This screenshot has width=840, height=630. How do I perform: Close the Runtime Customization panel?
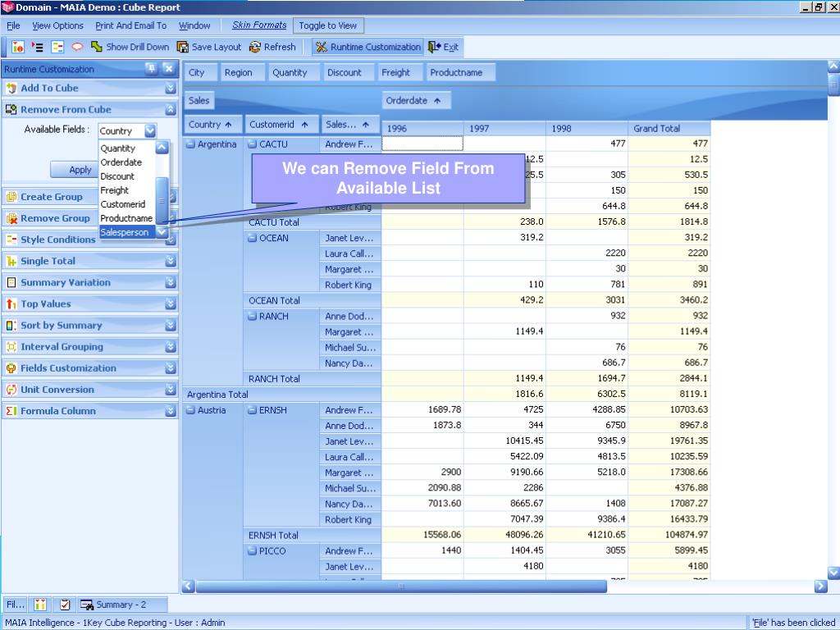point(169,69)
